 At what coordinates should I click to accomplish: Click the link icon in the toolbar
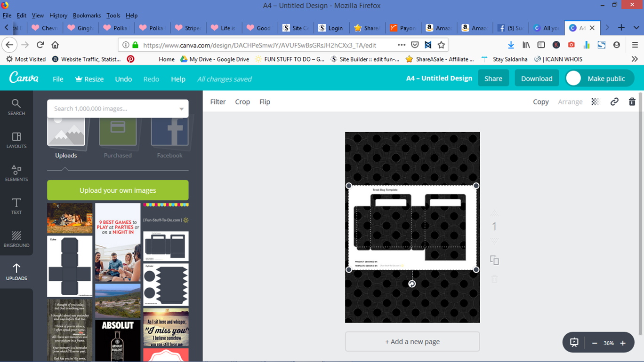pos(614,102)
